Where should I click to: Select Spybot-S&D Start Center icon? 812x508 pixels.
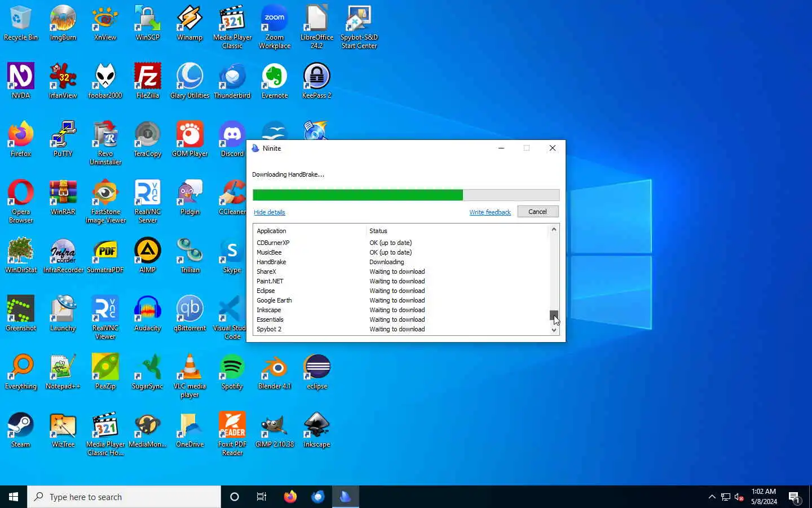[359, 27]
